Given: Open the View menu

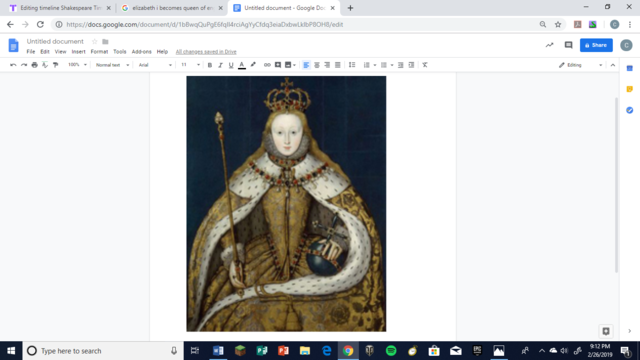Looking at the screenshot, I should 60,52.
